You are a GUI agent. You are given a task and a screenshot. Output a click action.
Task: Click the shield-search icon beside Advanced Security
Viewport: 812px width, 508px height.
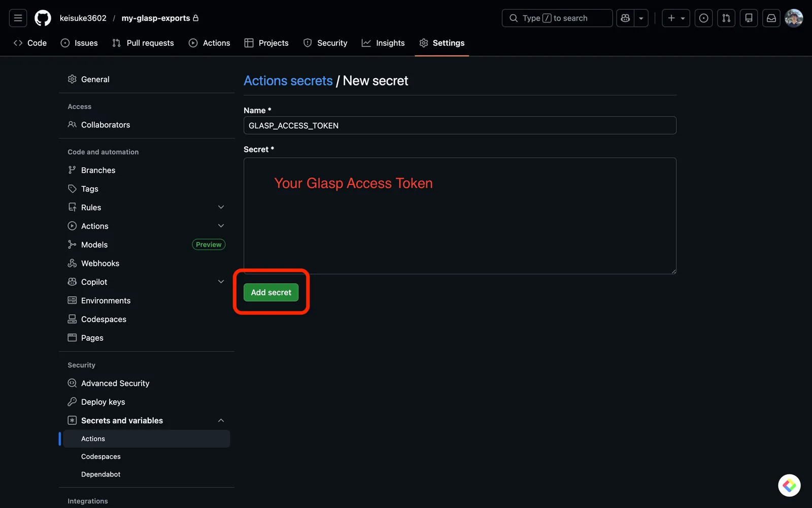(x=72, y=384)
